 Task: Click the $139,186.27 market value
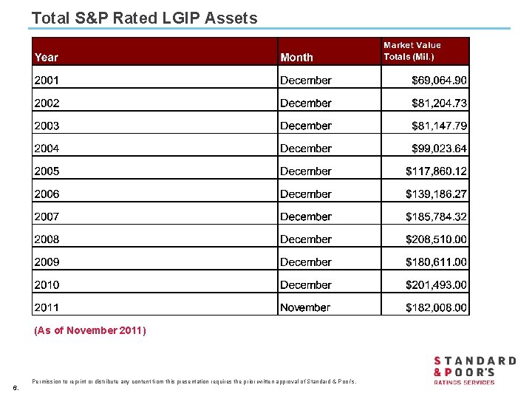click(x=436, y=194)
